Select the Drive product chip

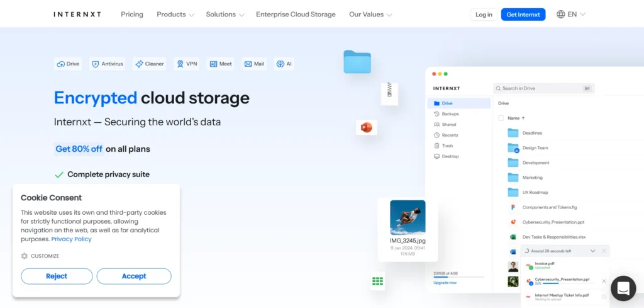(68, 64)
